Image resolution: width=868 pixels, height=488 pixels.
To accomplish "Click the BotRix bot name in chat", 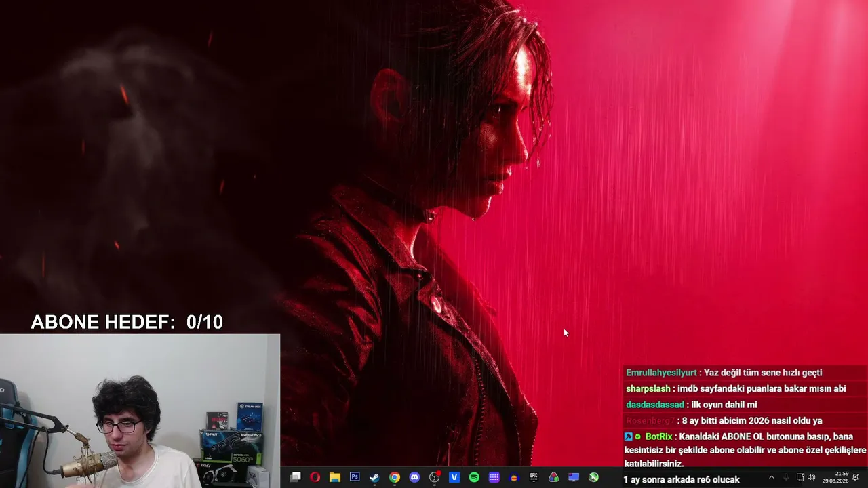I will (x=658, y=436).
